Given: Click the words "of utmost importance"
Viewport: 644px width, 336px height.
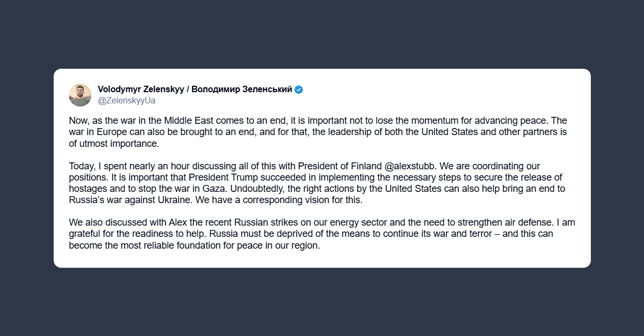Looking at the screenshot, I should point(115,144).
